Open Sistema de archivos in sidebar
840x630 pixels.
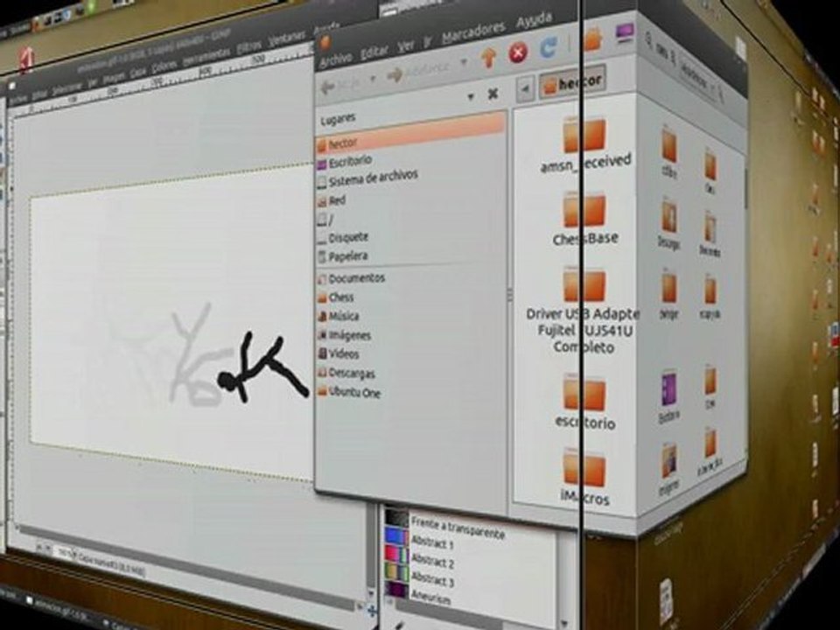click(367, 178)
